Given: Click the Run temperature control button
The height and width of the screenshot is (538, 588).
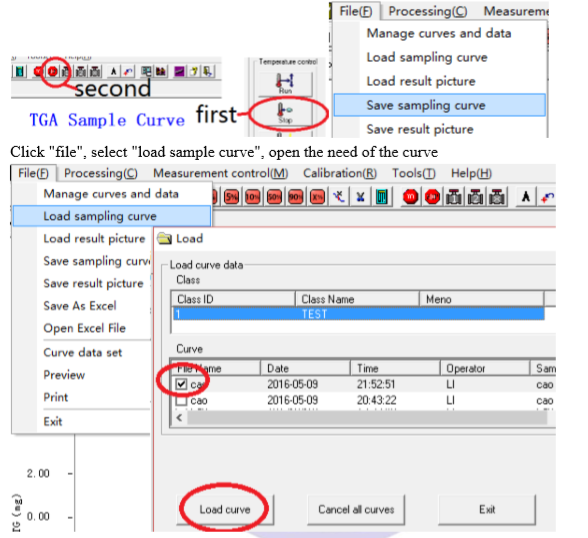Looking at the screenshot, I should [285, 84].
